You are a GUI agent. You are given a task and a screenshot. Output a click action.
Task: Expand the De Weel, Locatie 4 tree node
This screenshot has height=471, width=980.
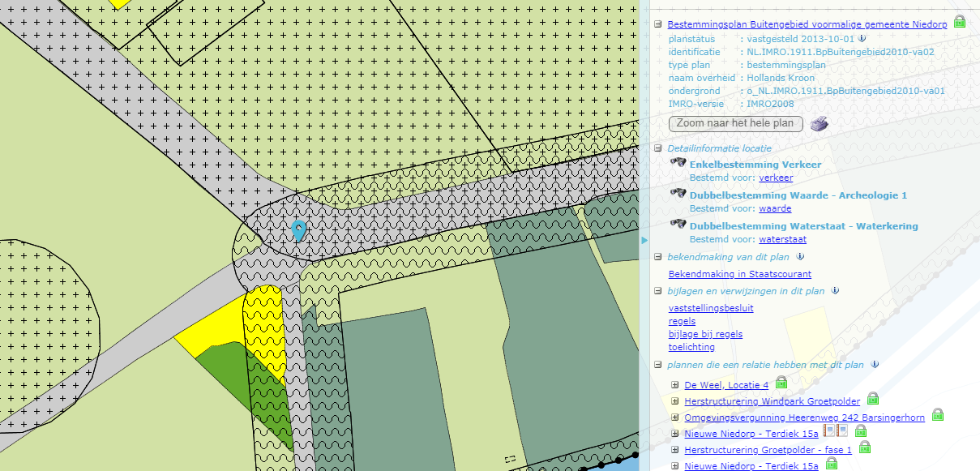675,384
